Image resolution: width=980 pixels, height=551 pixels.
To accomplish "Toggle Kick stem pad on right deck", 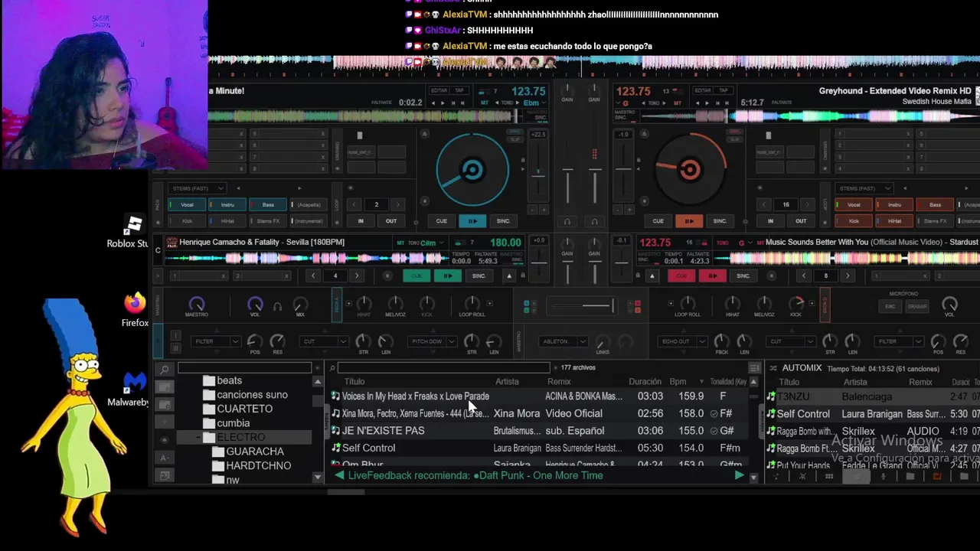I will pos(854,221).
